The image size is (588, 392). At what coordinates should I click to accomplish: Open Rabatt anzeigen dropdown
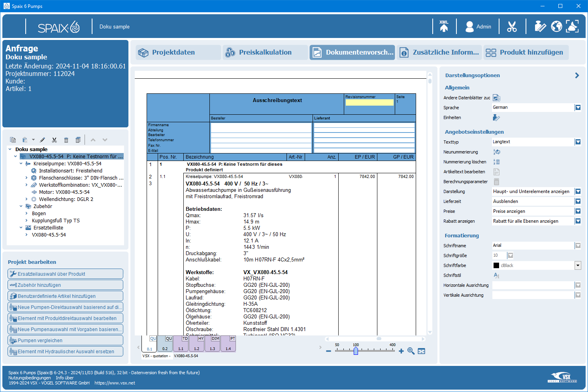point(578,221)
